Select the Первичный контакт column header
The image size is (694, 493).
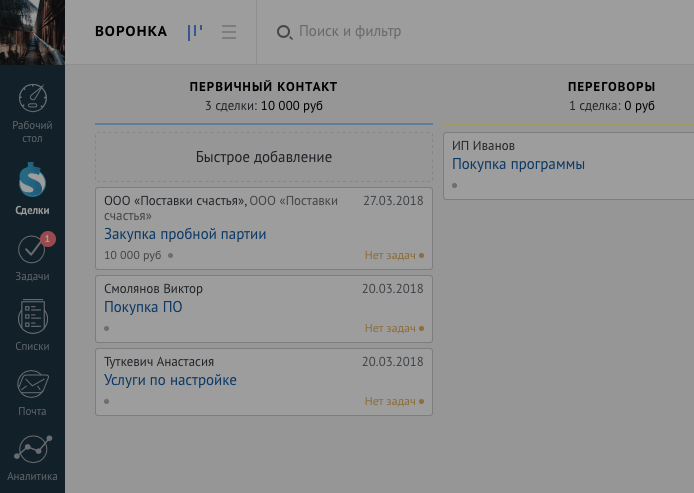[264, 87]
